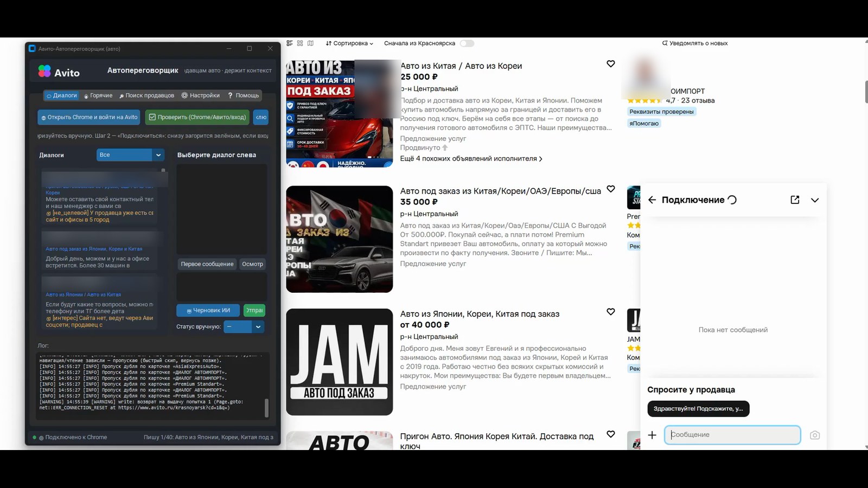Image resolution: width=868 pixels, height=488 pixels.
Task: Open the 'АВТО ИЗ... ПОД ЗАКАЗ' listing thumbnail
Action: click(340, 113)
